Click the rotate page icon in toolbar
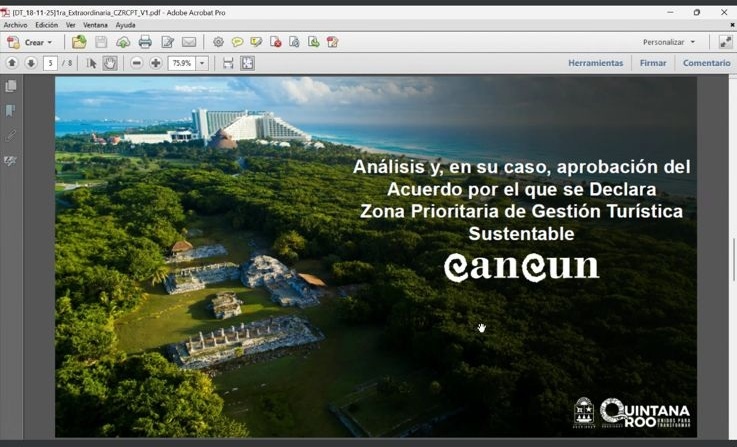Viewport: 737px width, 447px height. click(x=294, y=42)
